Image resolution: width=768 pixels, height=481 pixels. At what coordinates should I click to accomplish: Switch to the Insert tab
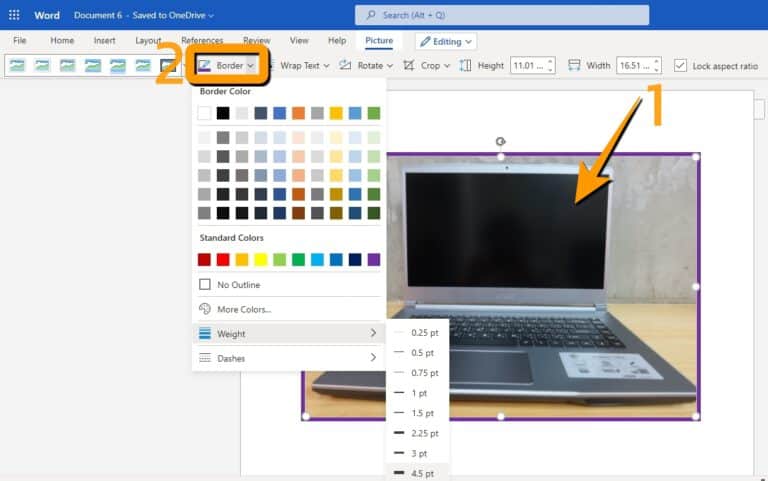click(104, 41)
